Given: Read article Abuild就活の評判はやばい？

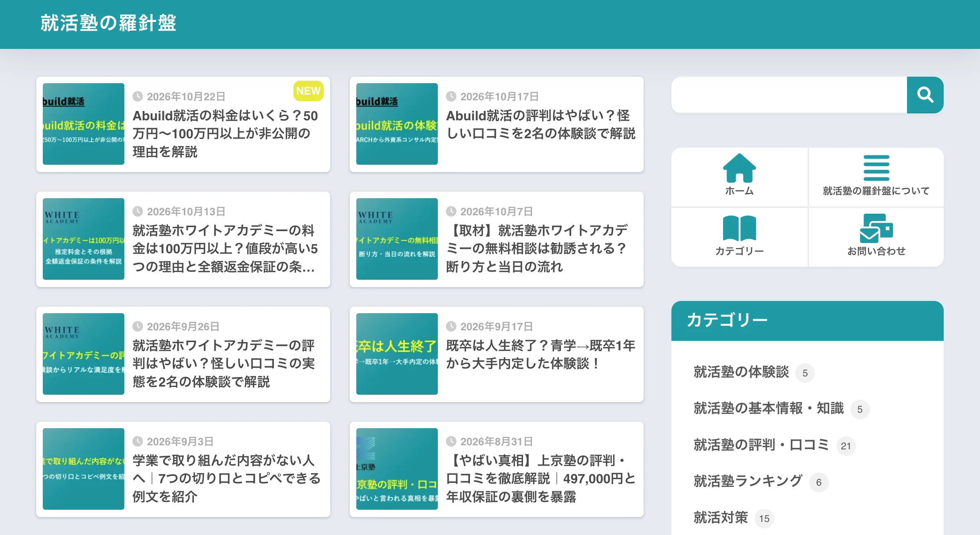Looking at the screenshot, I should click(541, 124).
